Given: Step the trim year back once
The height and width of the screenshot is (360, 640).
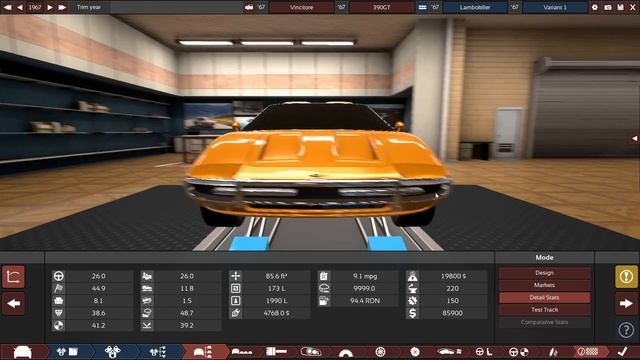Looking at the screenshot, I should pyautogui.click(x=20, y=7).
